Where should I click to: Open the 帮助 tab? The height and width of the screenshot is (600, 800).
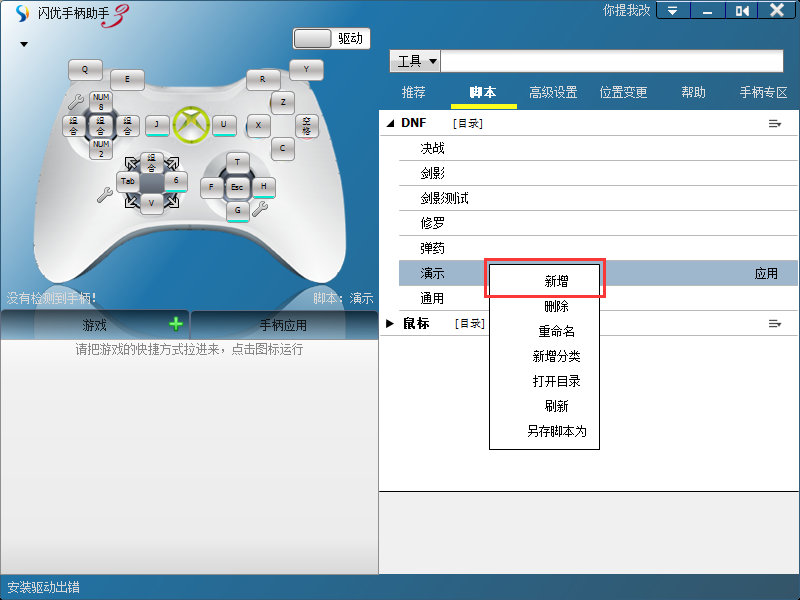(x=693, y=92)
